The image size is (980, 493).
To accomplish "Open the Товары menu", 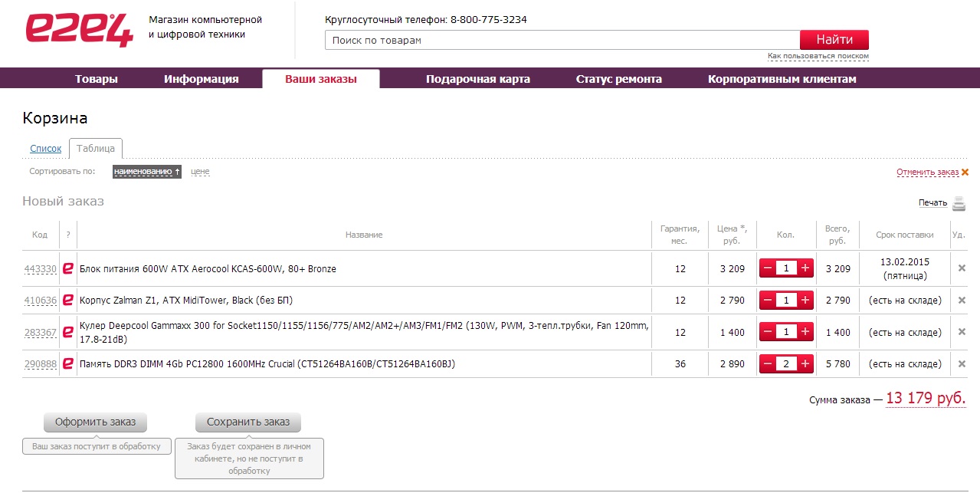I will coord(97,79).
